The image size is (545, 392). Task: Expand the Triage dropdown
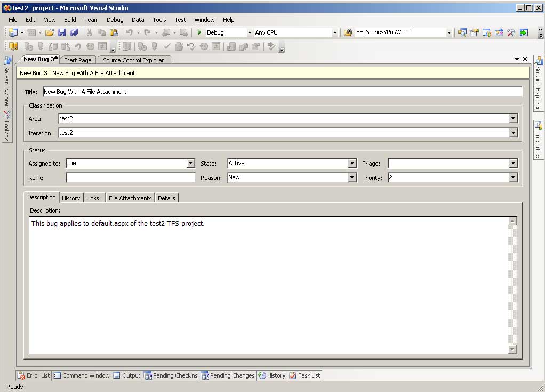point(513,163)
